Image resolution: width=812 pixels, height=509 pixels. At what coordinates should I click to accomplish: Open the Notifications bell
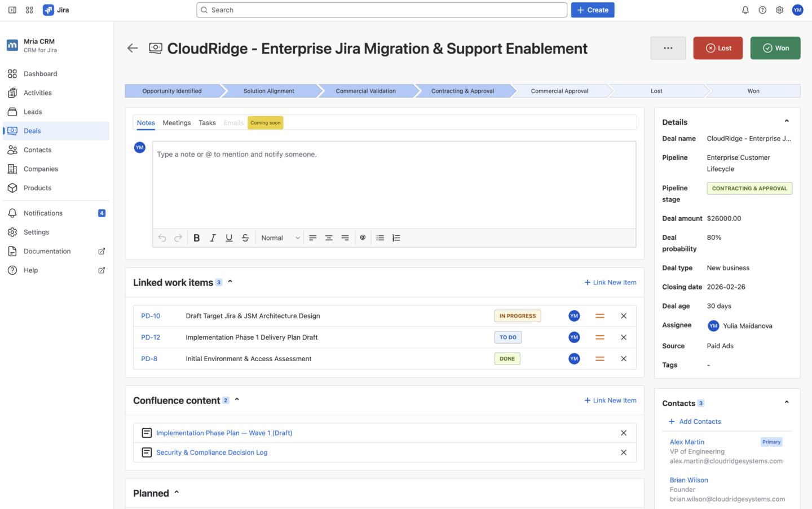click(745, 10)
